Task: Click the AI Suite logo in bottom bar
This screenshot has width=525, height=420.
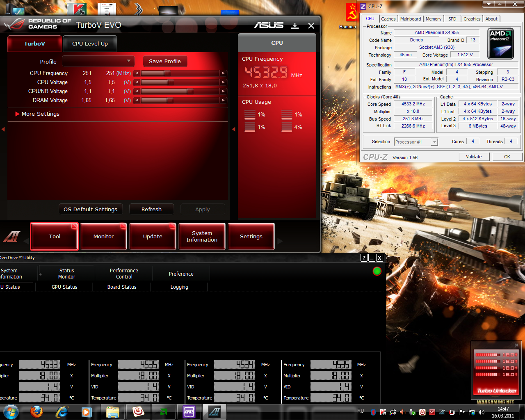Action: (x=11, y=236)
